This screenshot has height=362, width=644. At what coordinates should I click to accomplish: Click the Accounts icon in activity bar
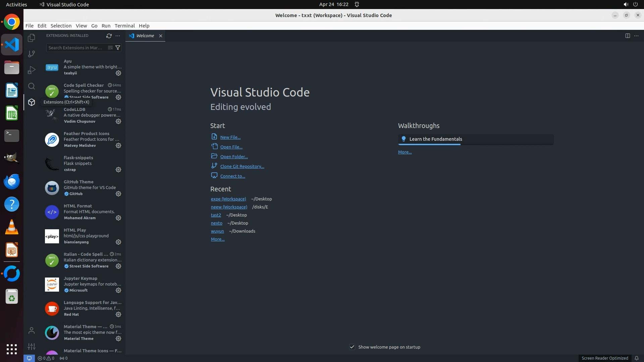click(32, 331)
